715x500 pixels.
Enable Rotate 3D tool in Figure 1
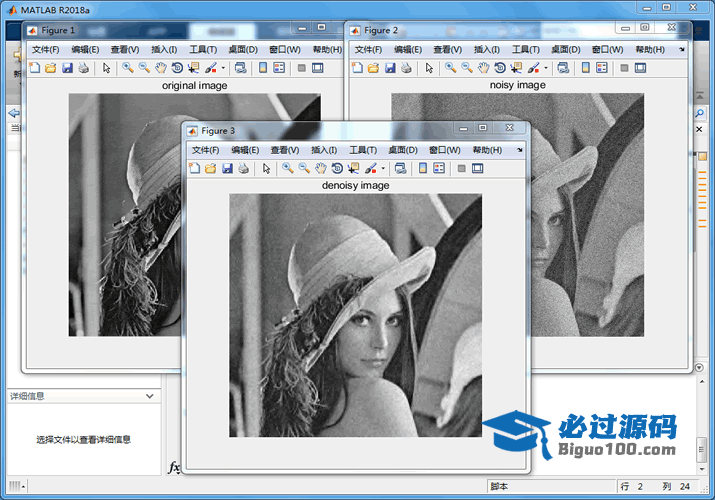coord(177,68)
